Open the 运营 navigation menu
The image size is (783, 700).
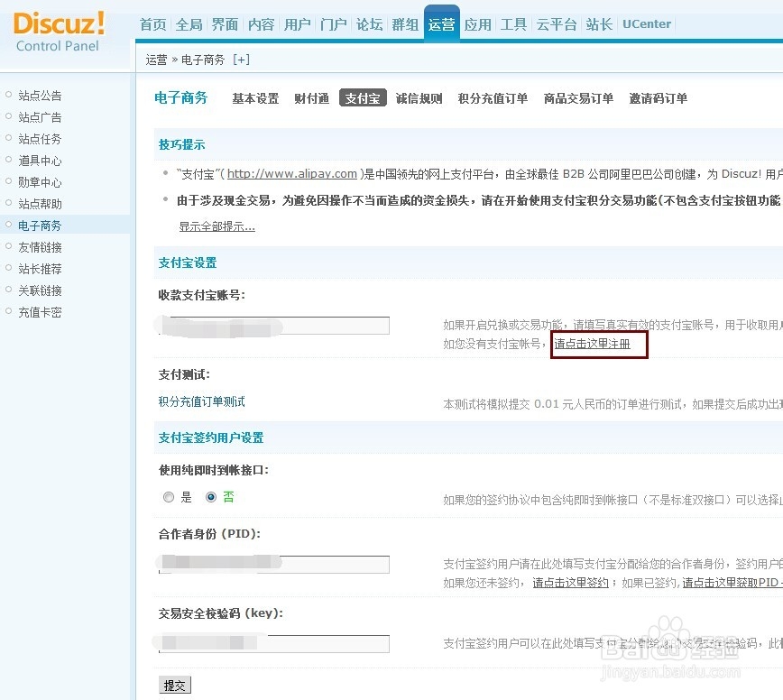pos(441,24)
